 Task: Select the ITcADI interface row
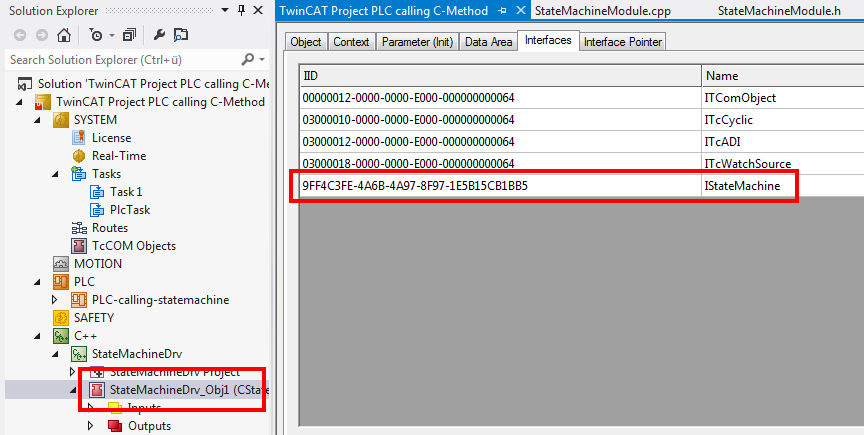coord(582,142)
